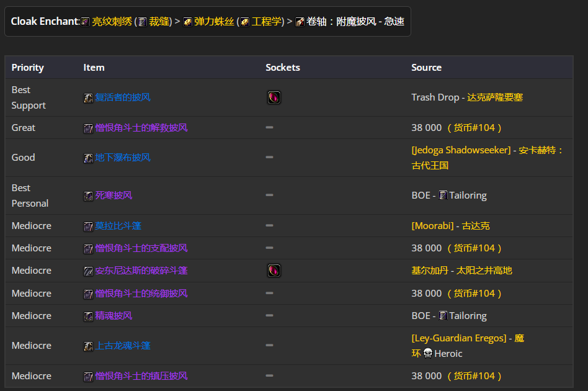Image resolution: width=588 pixels, height=391 pixels.
Task: Click the Sockets column header
Action: 283,68
